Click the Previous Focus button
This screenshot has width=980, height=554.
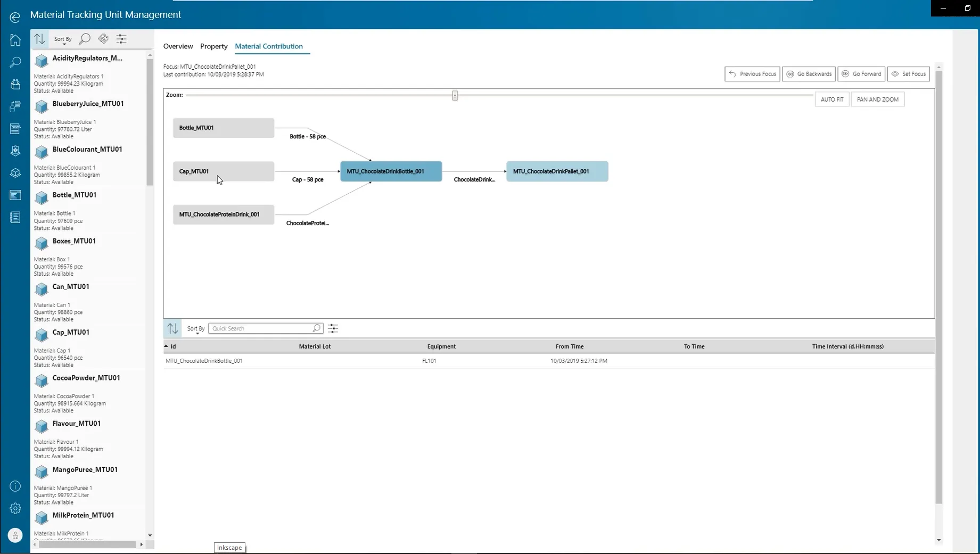tap(752, 73)
